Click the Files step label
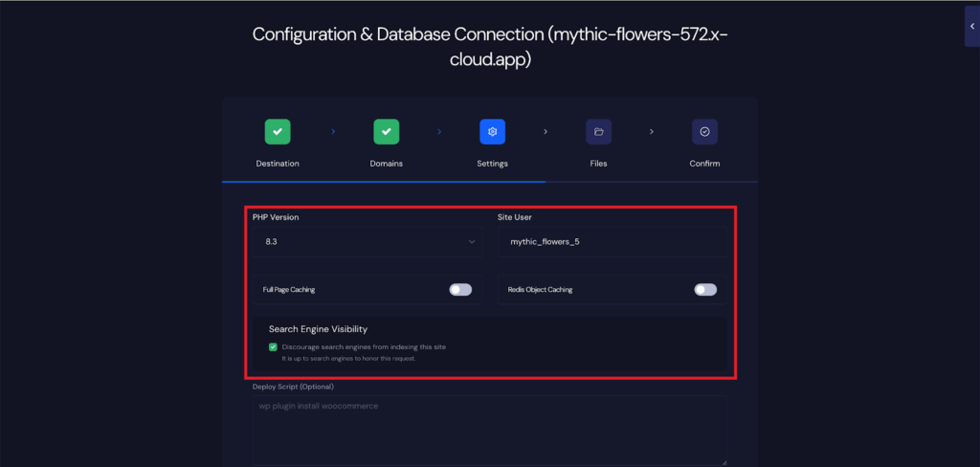The image size is (980, 467). tap(598, 164)
